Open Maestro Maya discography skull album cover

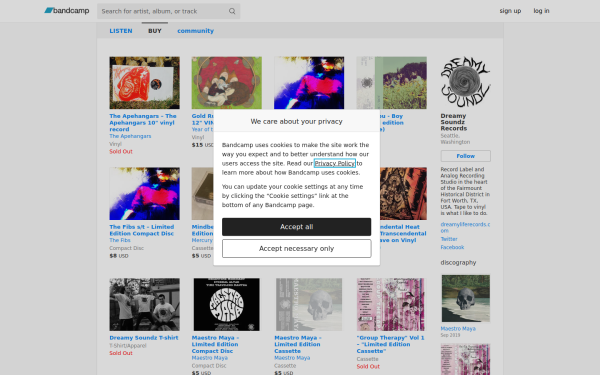pos(465,298)
